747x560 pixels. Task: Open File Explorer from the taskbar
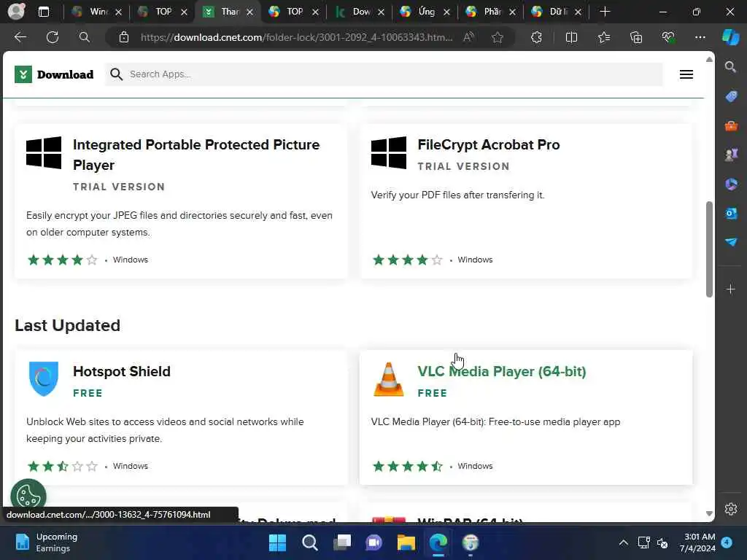point(406,542)
